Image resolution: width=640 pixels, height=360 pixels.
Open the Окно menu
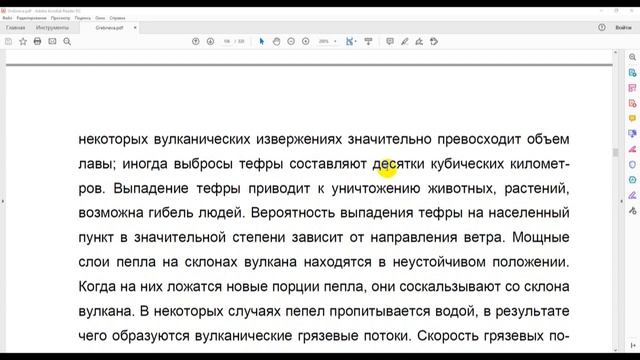click(x=100, y=18)
